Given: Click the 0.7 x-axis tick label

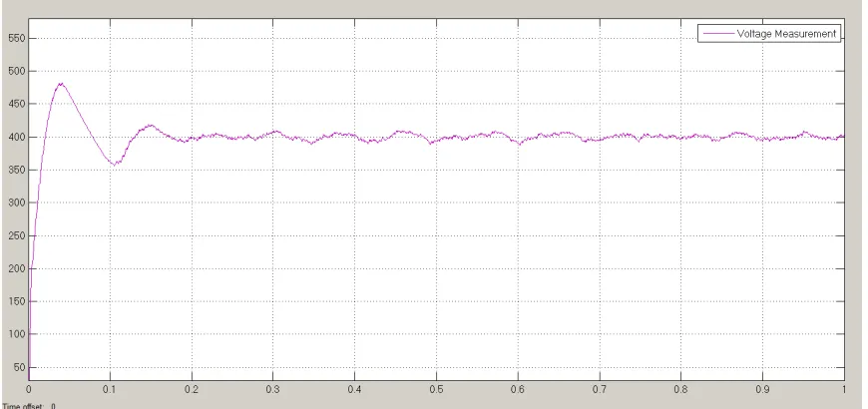Looking at the screenshot, I should coord(600,390).
